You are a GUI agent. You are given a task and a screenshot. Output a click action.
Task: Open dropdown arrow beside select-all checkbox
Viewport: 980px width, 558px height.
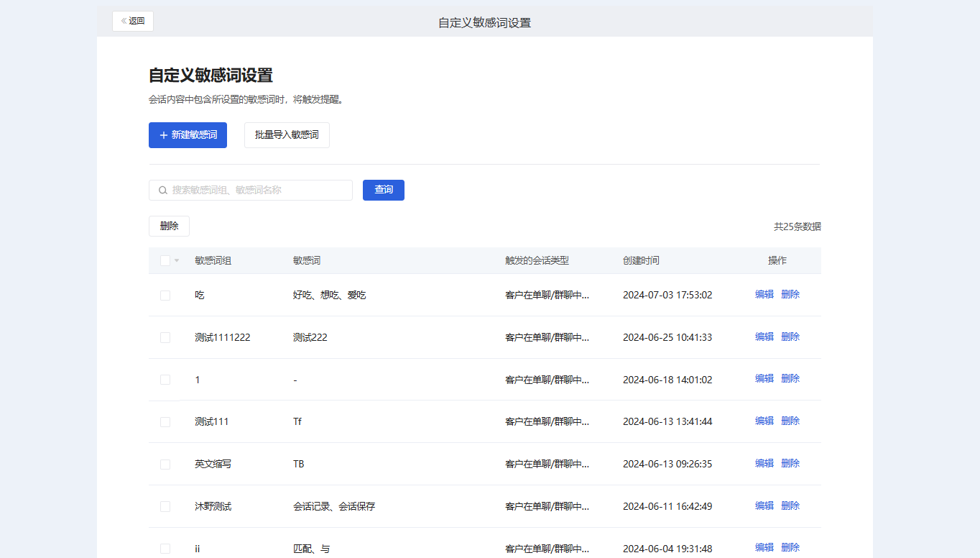[x=177, y=260]
